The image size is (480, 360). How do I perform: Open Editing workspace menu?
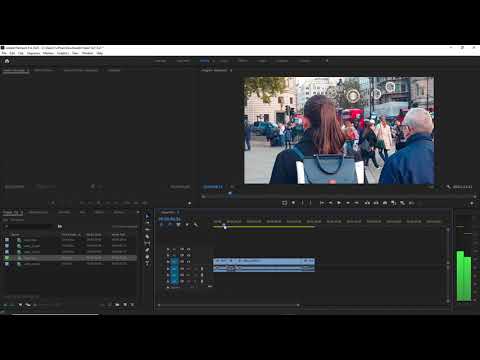[x=214, y=61]
